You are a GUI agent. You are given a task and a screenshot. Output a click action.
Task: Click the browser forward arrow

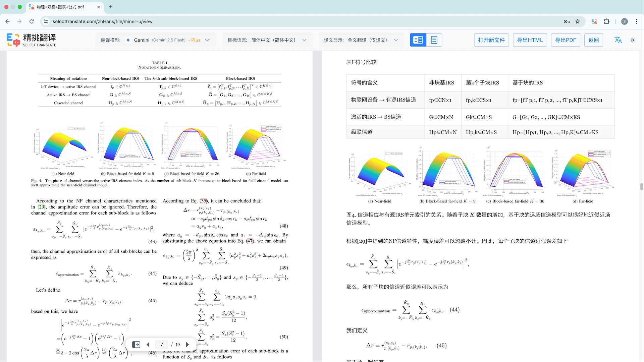click(x=19, y=21)
